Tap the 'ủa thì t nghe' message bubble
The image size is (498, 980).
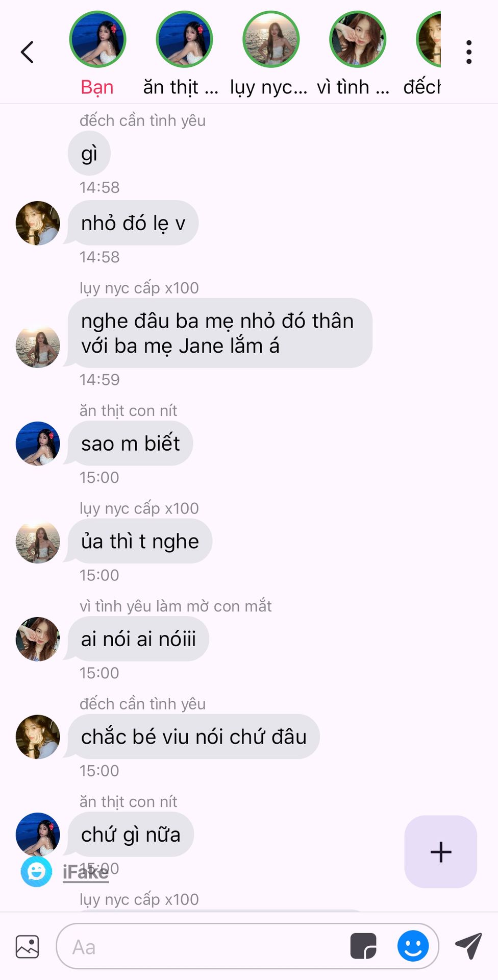click(x=140, y=541)
